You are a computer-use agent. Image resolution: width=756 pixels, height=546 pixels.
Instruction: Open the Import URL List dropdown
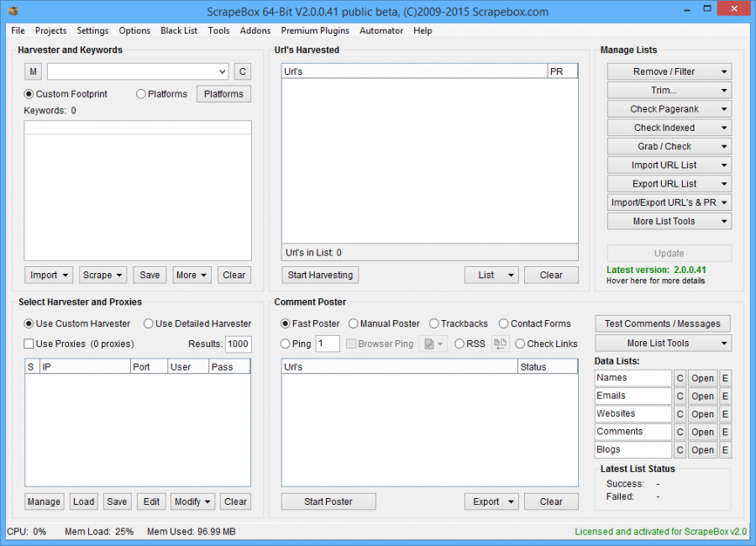coord(669,165)
